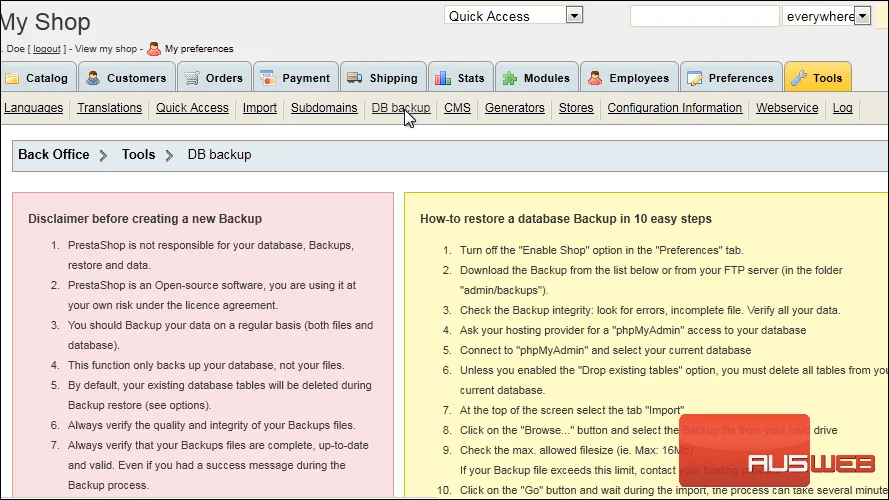Click the My preferences user icon
Image resolution: width=889 pixels, height=500 pixels.
point(154,49)
